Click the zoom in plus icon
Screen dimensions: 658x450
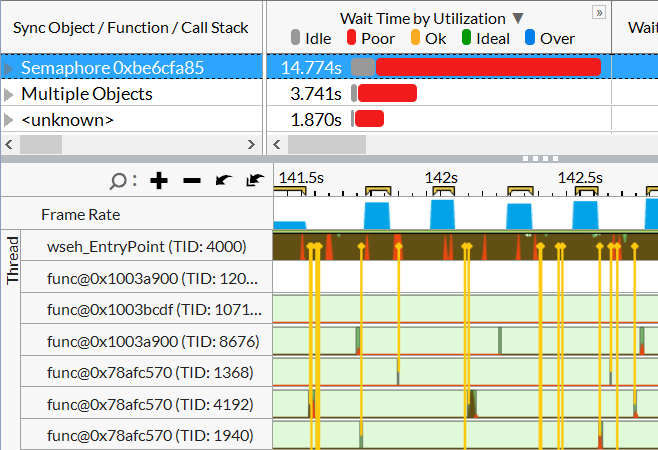[159, 181]
